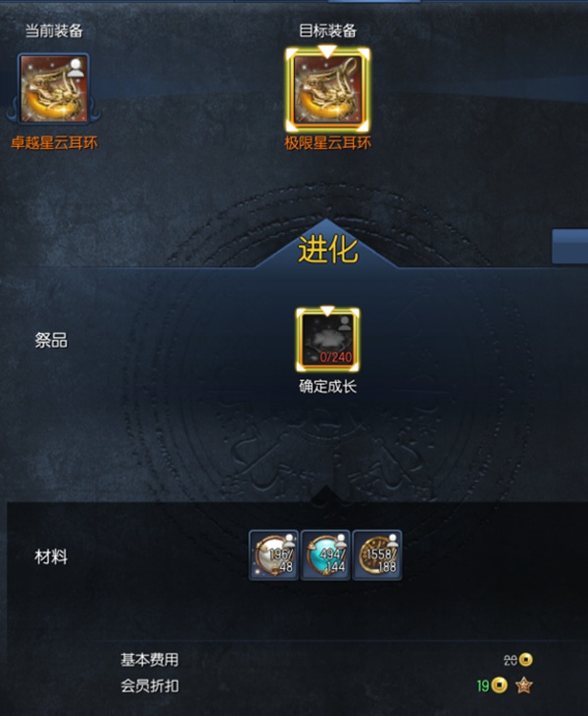Open the dropdown arrow above the offering slot
The height and width of the screenshot is (716, 588).
[327, 310]
